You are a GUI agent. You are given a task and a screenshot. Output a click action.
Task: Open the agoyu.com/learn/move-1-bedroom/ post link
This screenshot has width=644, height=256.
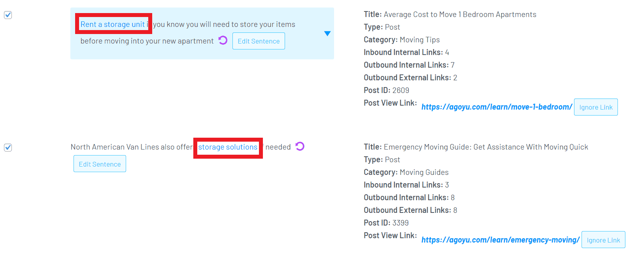(x=496, y=107)
